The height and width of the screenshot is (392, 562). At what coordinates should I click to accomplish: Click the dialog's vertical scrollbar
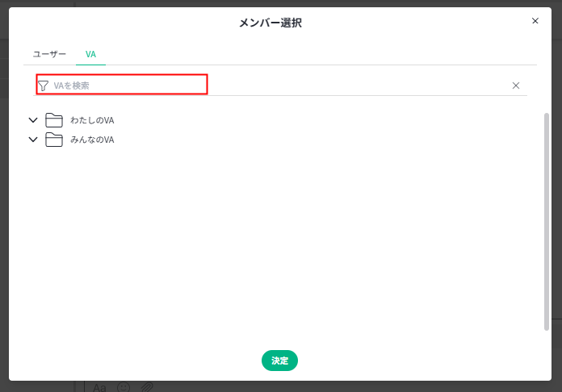click(547, 218)
